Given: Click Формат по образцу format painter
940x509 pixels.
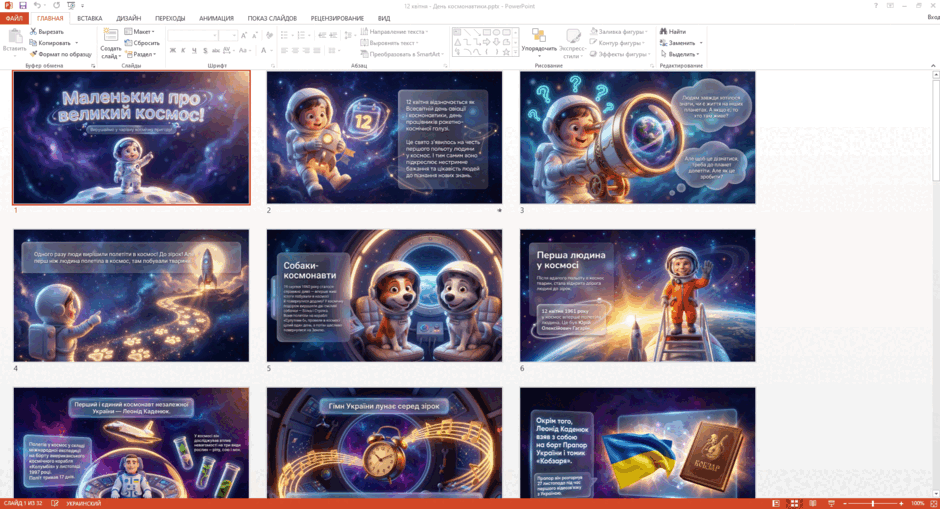Looking at the screenshot, I should pyautogui.click(x=61, y=54).
